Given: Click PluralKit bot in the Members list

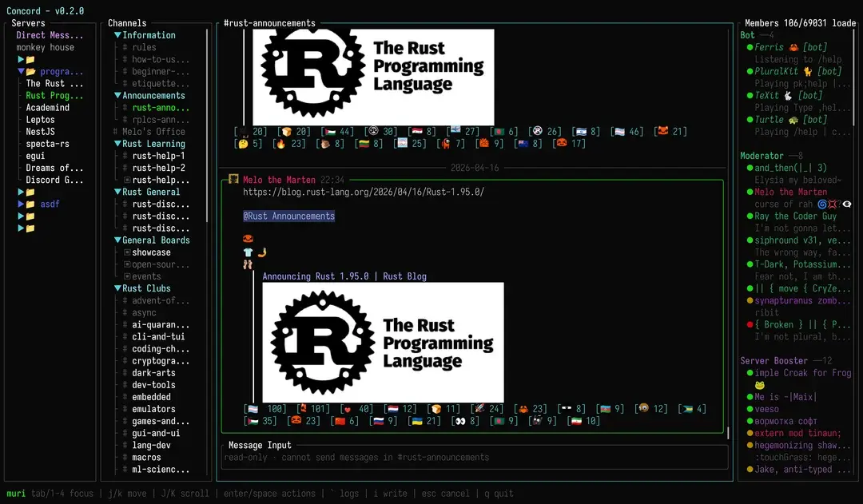Looking at the screenshot, I should (798, 72).
